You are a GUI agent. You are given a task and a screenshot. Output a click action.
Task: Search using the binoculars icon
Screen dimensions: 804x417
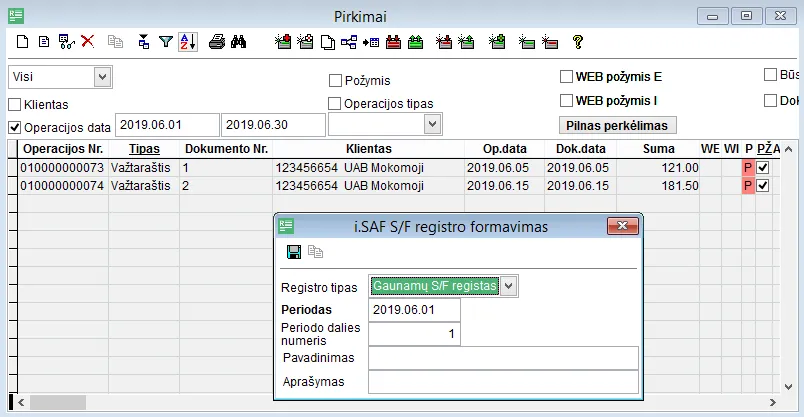(238, 42)
